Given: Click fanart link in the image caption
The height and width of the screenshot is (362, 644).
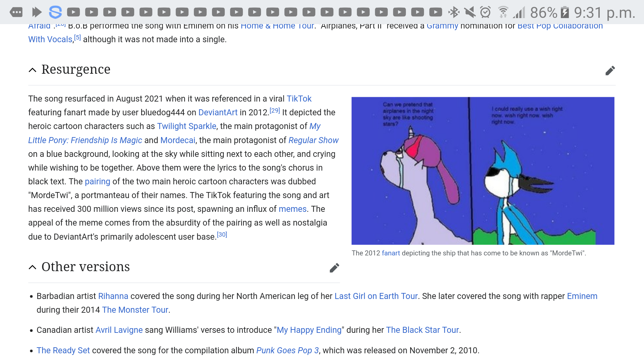Looking at the screenshot, I should [x=391, y=253].
